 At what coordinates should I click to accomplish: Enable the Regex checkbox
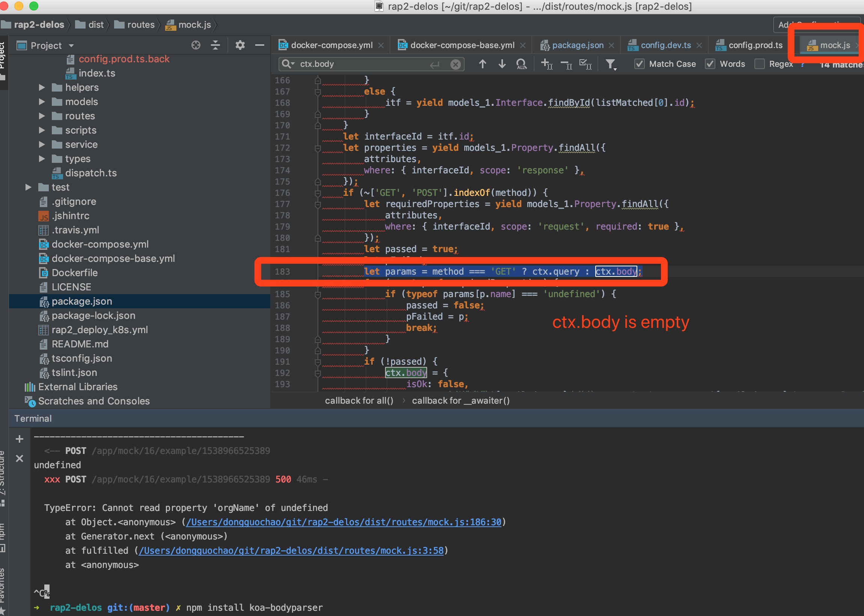coord(759,64)
